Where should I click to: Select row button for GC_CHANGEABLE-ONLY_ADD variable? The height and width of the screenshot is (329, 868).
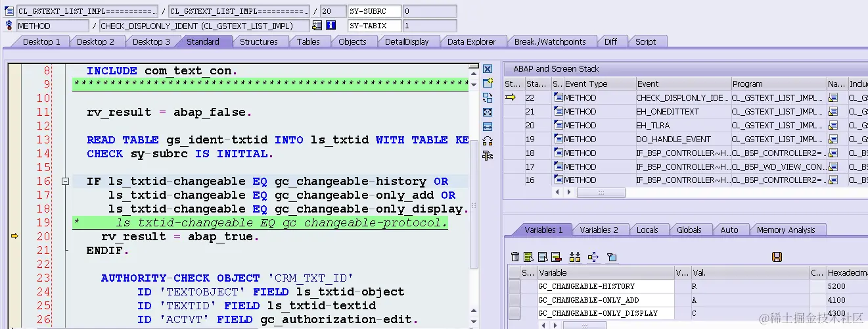(x=514, y=299)
